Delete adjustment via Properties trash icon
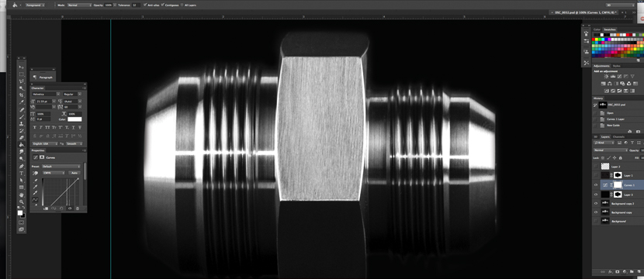 click(x=78, y=208)
